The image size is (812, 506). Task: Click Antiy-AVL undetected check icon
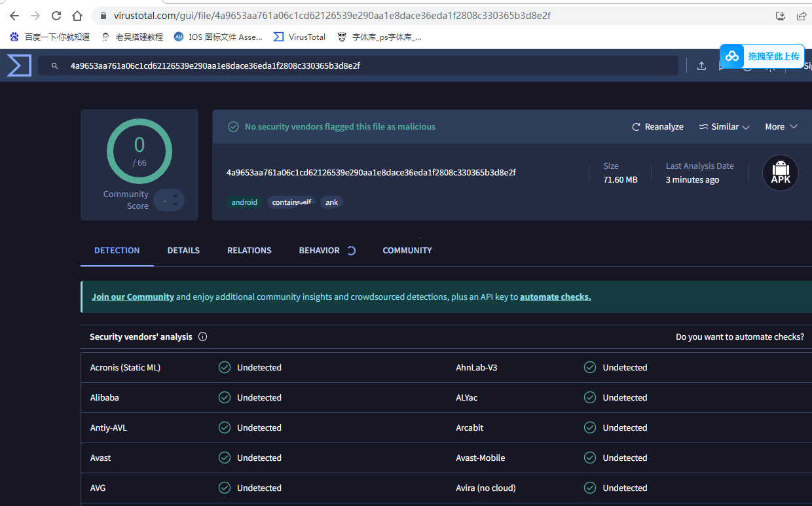click(x=225, y=428)
